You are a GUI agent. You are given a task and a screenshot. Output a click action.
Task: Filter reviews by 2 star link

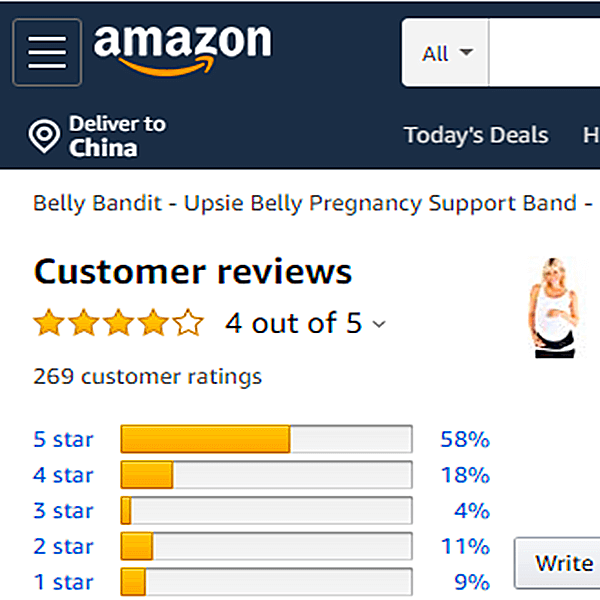coord(63,547)
